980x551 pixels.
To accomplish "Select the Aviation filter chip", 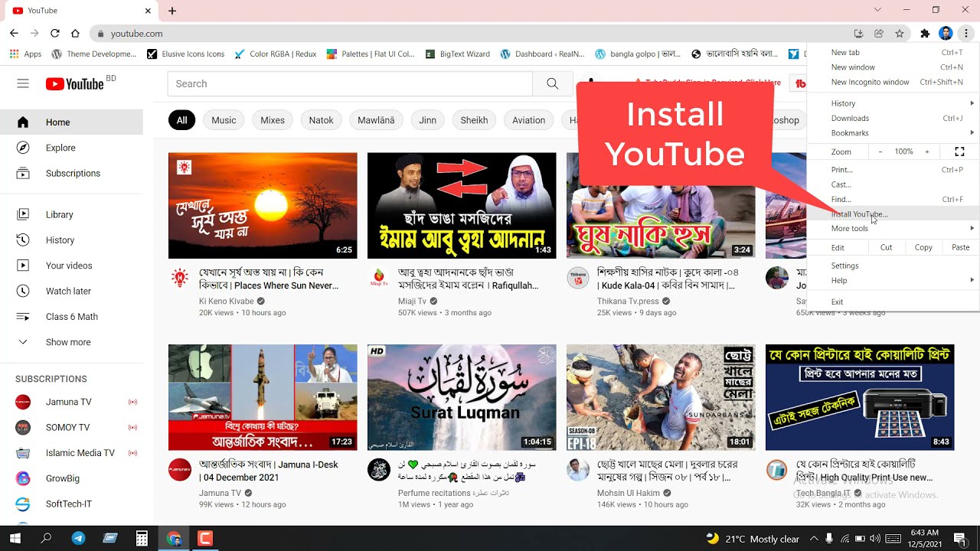I will click(x=528, y=120).
